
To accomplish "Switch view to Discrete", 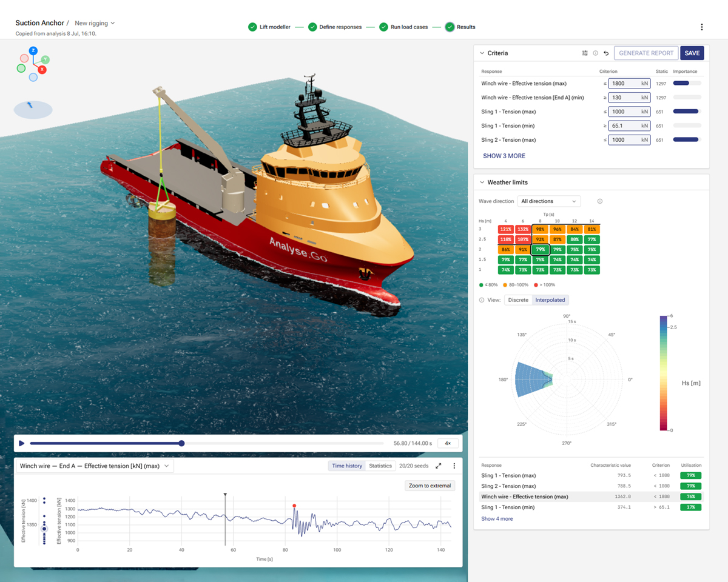I will tap(518, 300).
